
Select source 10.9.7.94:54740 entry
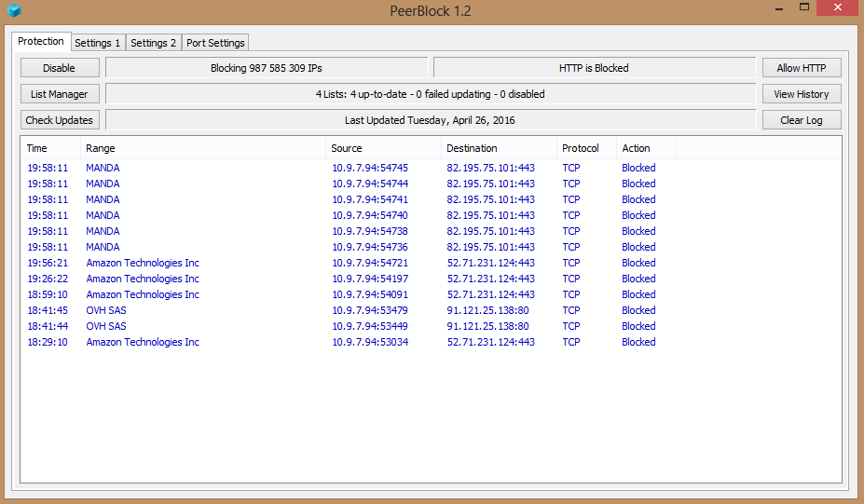(x=370, y=215)
